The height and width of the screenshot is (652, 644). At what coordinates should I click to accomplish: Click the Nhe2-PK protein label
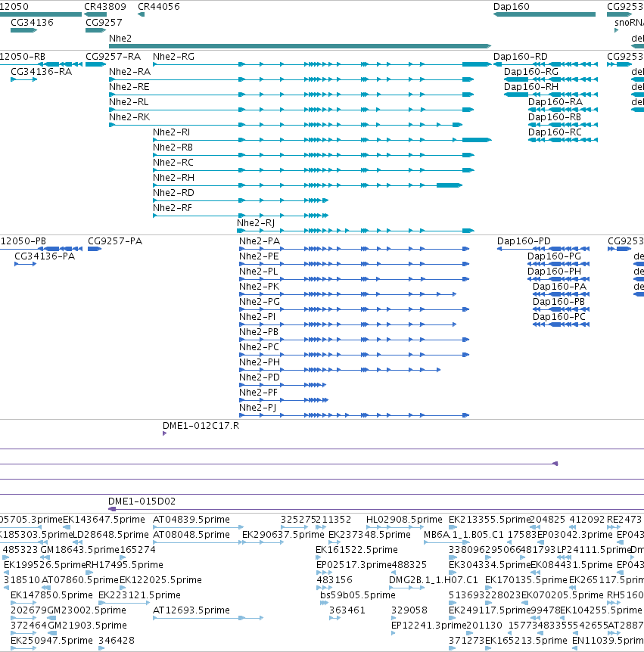click(259, 287)
